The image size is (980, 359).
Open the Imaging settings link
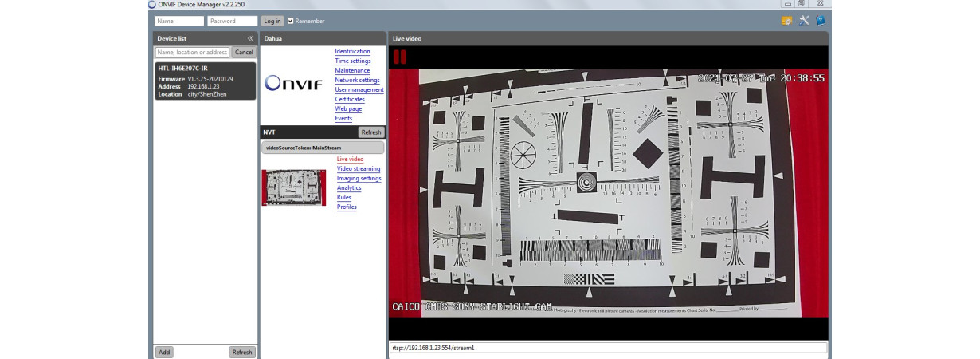(x=359, y=178)
